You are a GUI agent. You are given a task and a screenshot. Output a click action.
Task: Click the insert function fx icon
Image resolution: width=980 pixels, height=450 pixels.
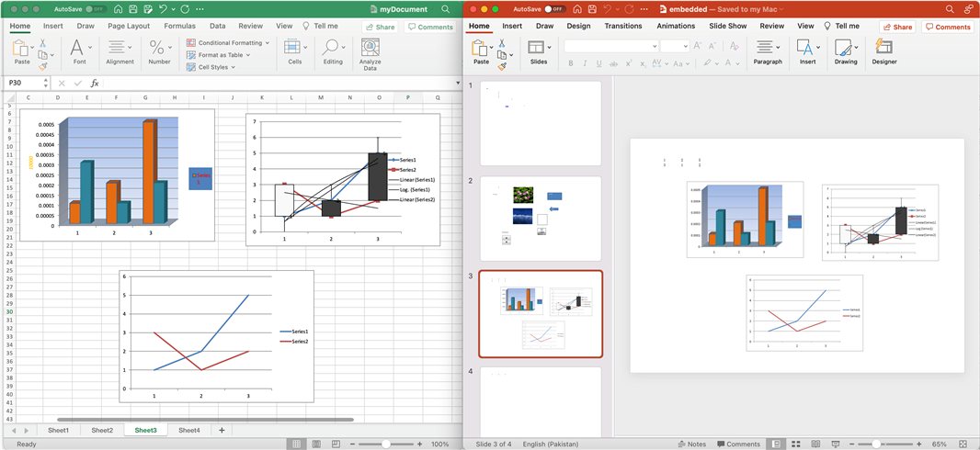(x=94, y=83)
